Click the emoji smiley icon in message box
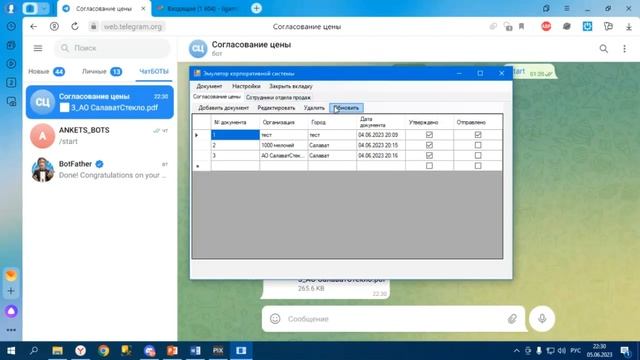 275,319
